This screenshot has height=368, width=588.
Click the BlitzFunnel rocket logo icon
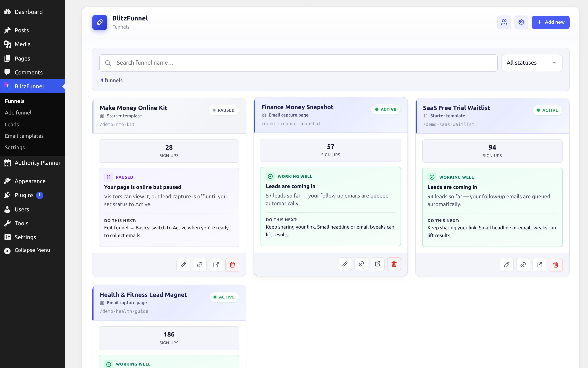tap(99, 22)
